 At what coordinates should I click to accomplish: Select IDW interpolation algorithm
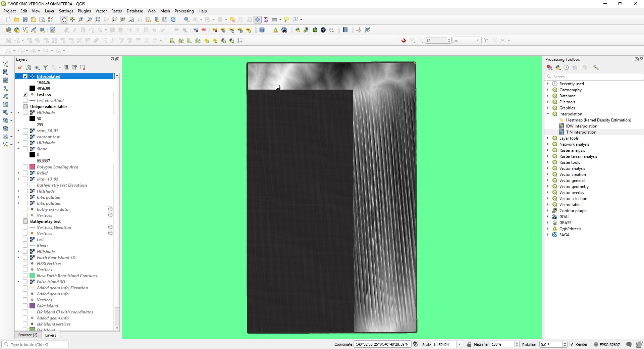(x=582, y=126)
